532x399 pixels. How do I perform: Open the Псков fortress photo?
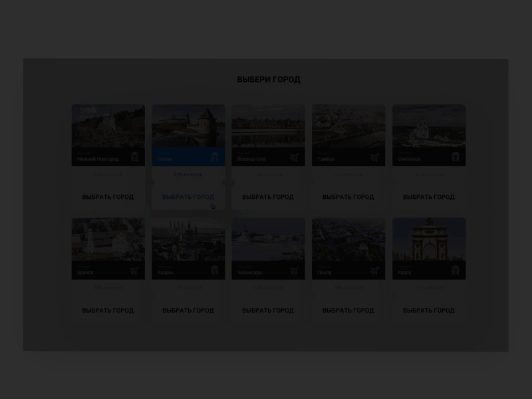[x=188, y=126]
